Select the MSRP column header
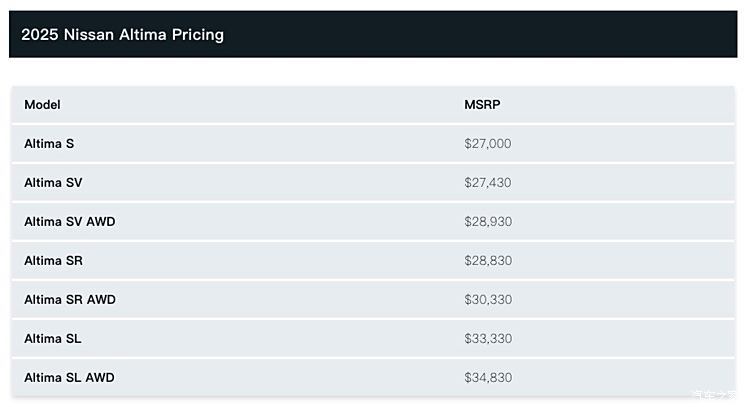 482,105
